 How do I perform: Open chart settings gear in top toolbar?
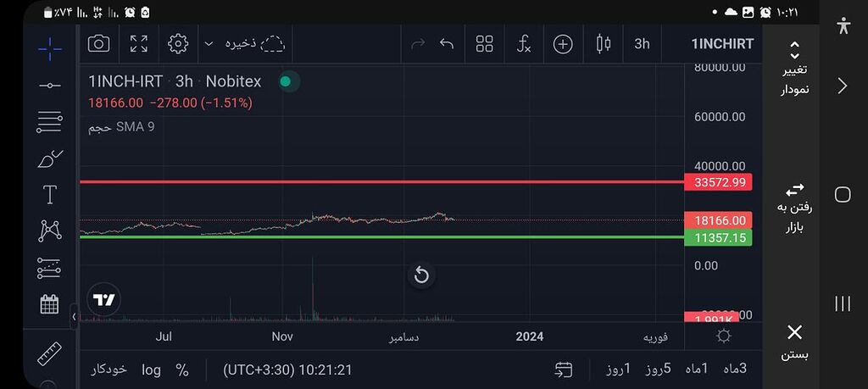[178, 44]
